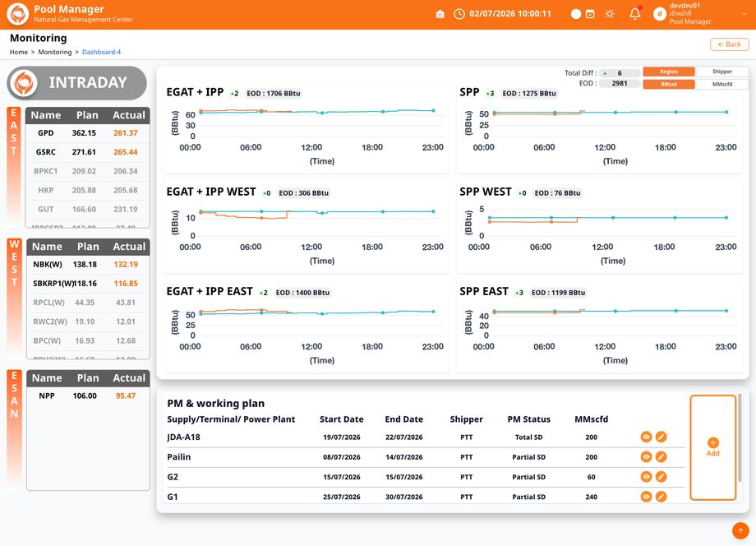756x546 pixels.
Task: Click the SPP EAST chart title
Action: (484, 291)
